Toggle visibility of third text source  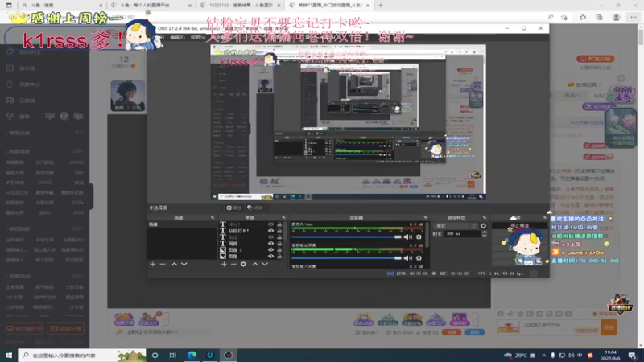pos(270,237)
